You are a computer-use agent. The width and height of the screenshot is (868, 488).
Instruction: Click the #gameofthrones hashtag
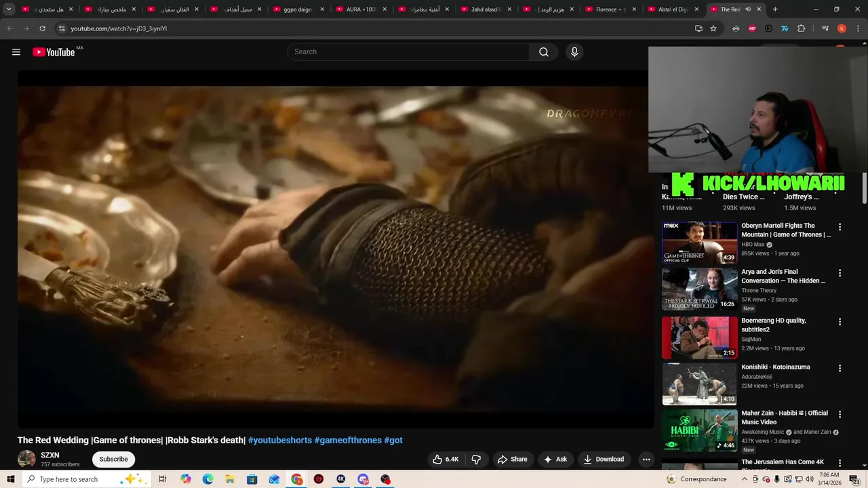[x=348, y=441]
